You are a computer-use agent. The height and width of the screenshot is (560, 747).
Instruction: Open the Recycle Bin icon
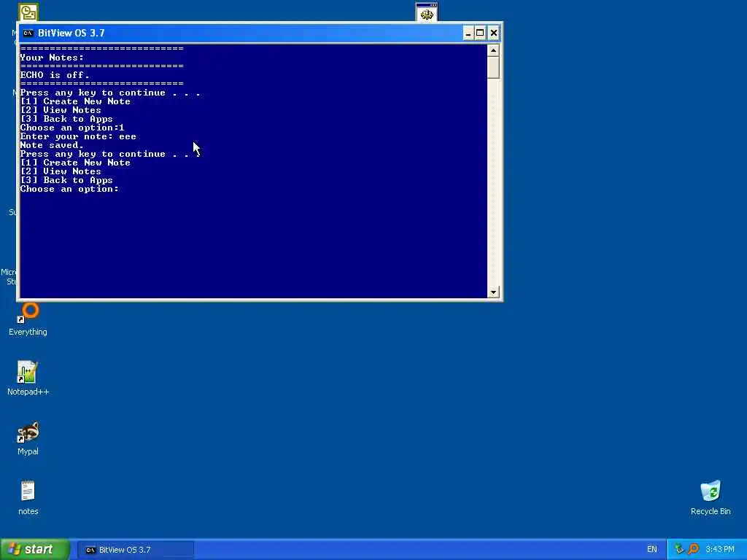pyautogui.click(x=711, y=497)
